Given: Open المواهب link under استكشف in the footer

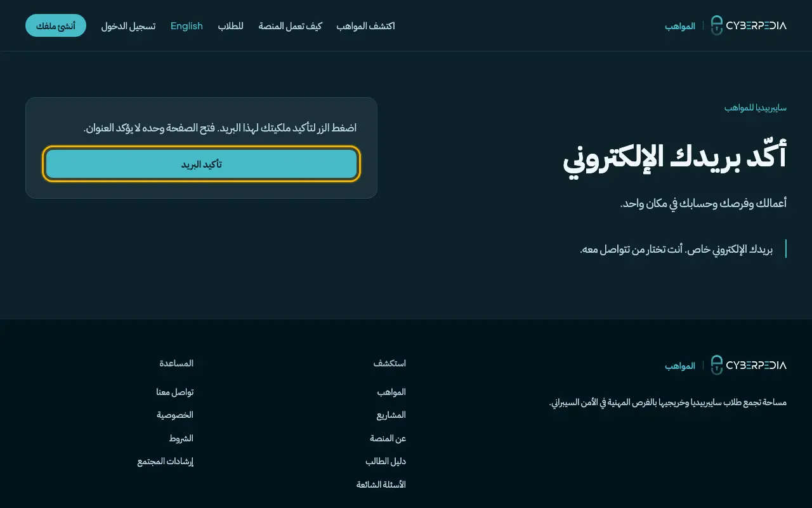Looking at the screenshot, I should pyautogui.click(x=391, y=392).
